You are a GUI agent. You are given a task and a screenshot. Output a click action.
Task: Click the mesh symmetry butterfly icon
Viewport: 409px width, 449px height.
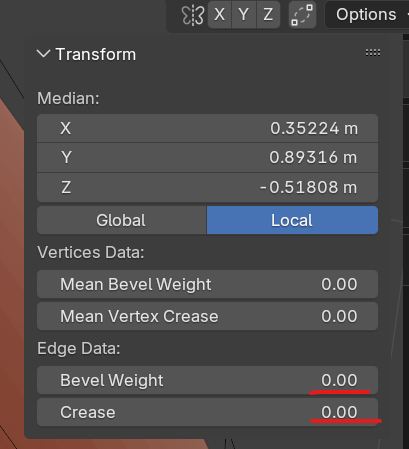(193, 15)
